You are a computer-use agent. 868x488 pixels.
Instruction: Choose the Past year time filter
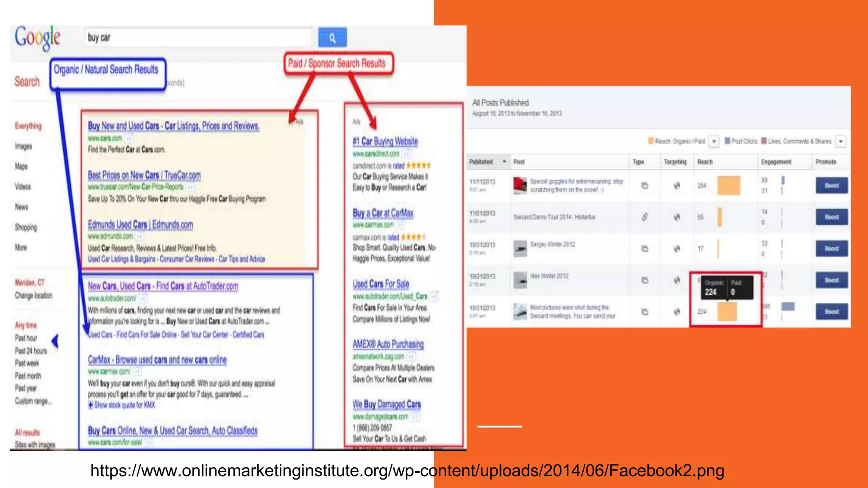pos(25,388)
